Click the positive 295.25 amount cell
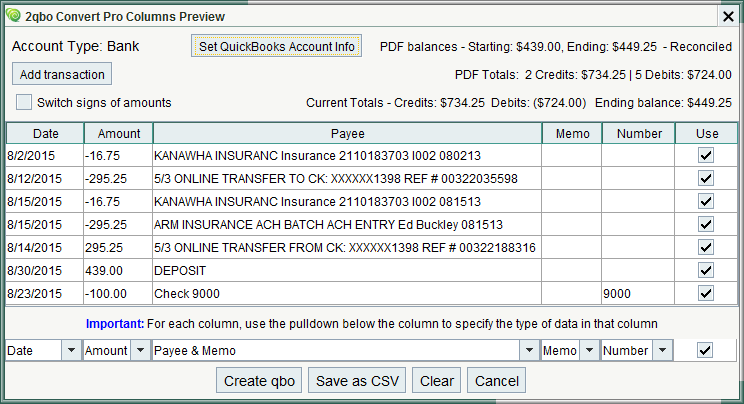744x404 pixels. pyautogui.click(x=119, y=247)
